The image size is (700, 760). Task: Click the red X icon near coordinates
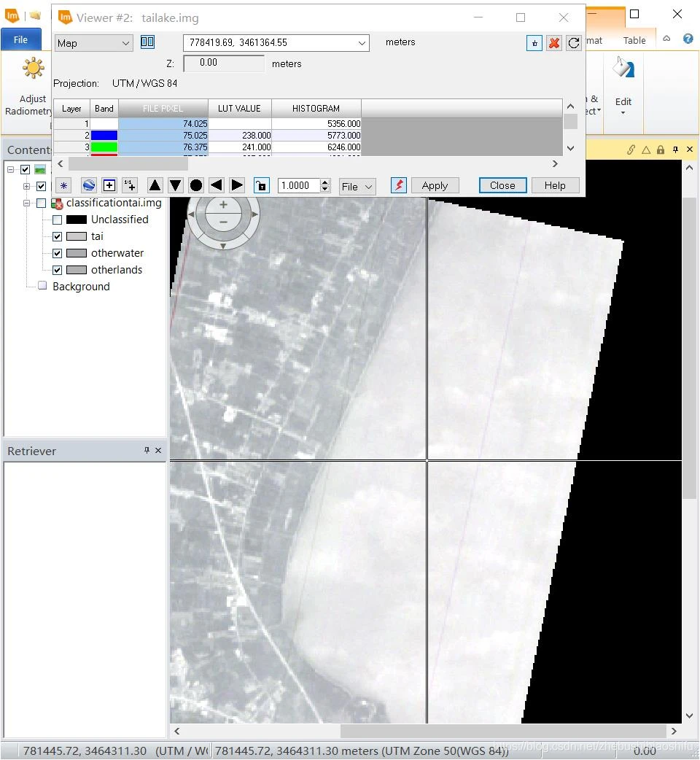point(554,43)
